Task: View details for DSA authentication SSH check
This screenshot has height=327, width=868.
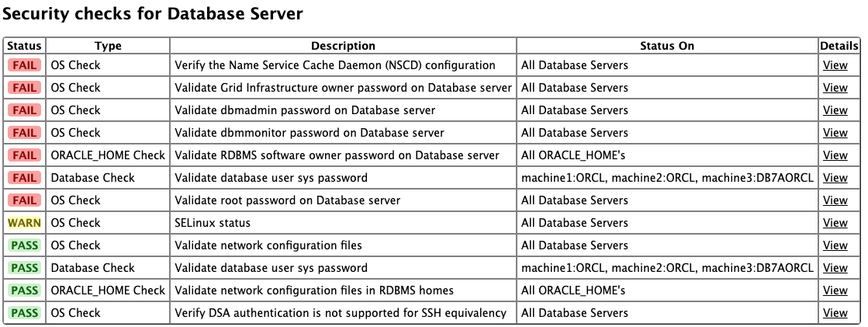Action: point(835,313)
